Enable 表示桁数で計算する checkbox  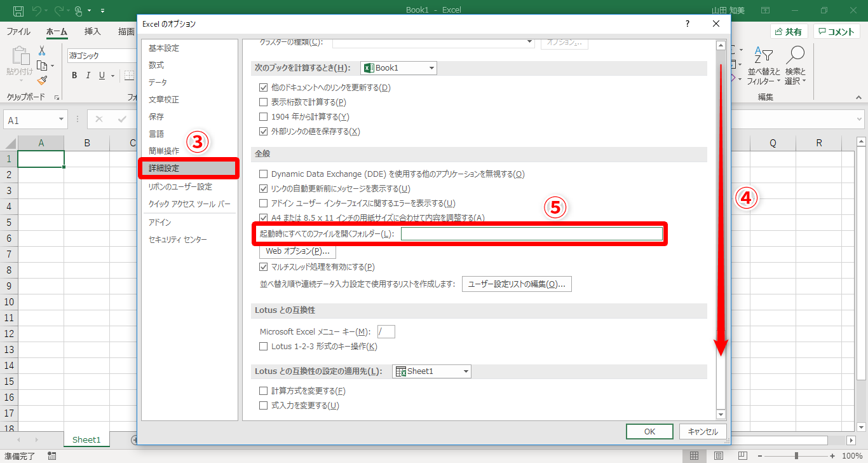264,102
